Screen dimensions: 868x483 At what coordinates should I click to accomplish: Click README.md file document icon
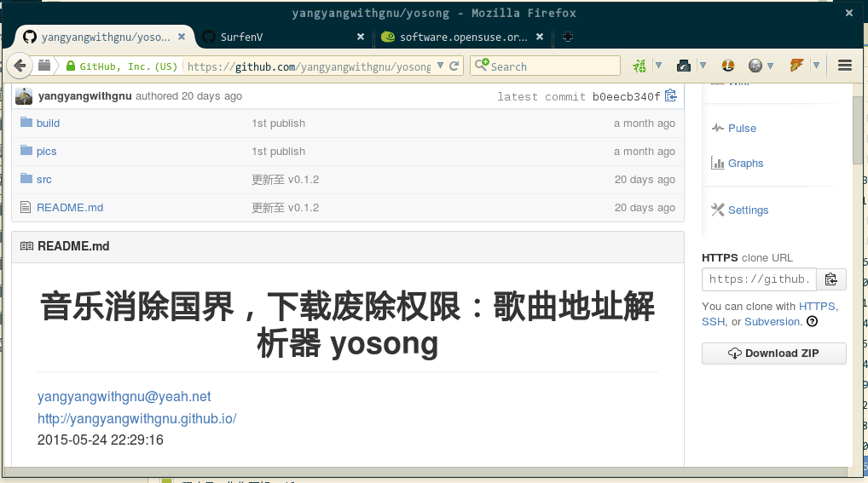26,208
